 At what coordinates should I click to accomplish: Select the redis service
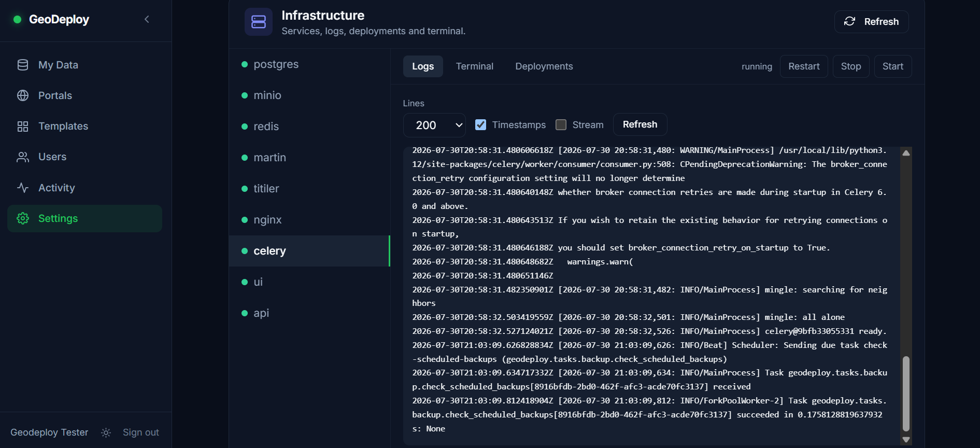[309, 127]
